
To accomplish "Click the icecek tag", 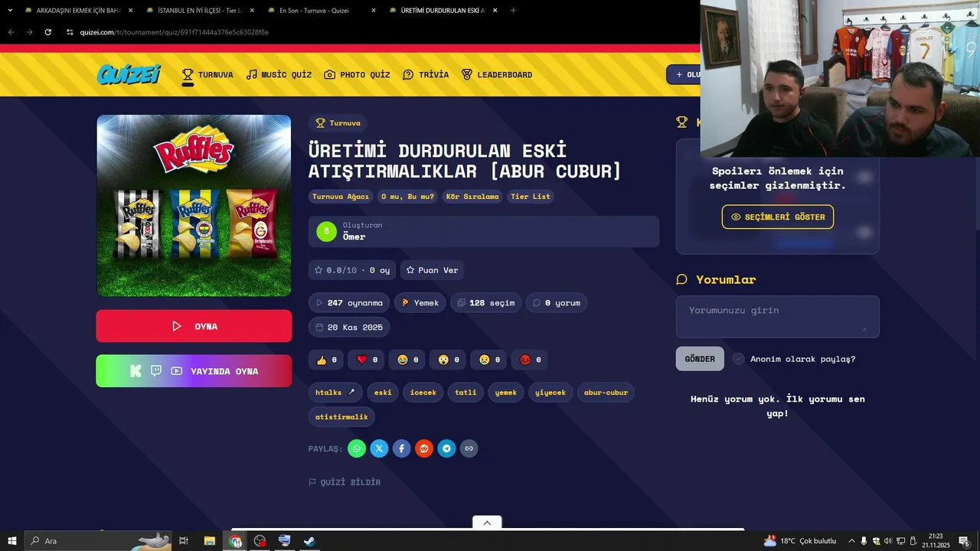I will [x=423, y=393].
